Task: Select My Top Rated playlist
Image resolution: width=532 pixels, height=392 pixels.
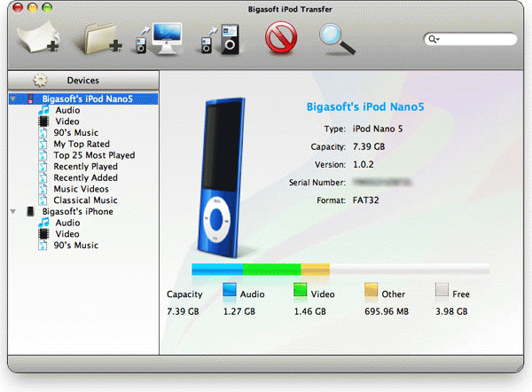Action: point(82,144)
